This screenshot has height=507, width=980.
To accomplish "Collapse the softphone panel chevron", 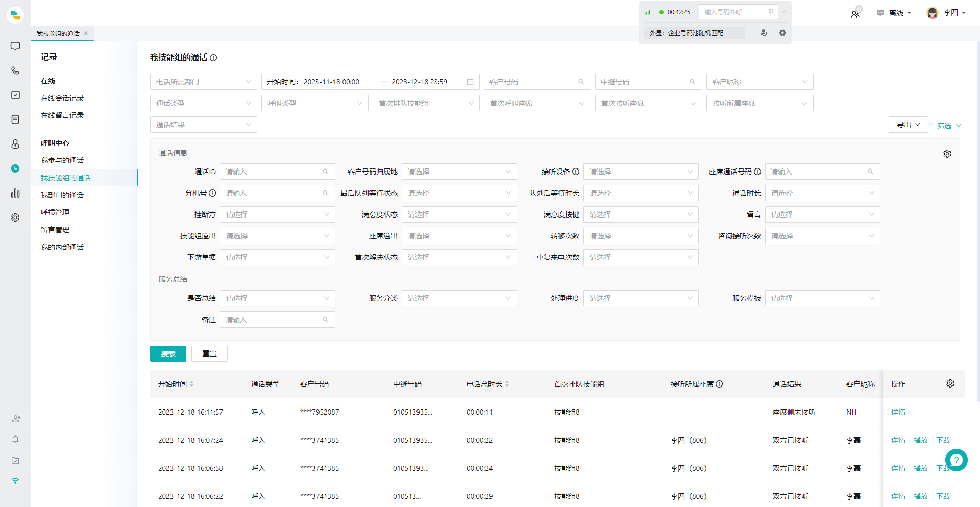I will [785, 12].
